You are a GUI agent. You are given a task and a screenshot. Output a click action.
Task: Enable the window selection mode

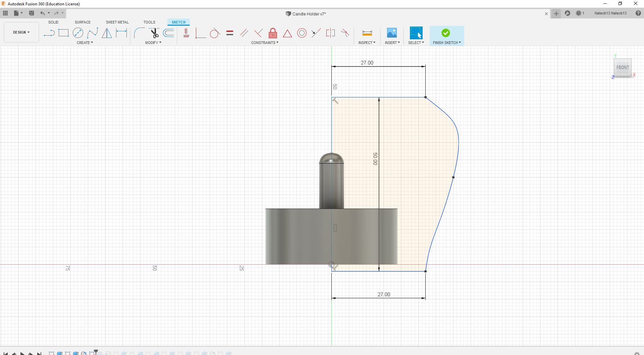pyautogui.click(x=416, y=33)
